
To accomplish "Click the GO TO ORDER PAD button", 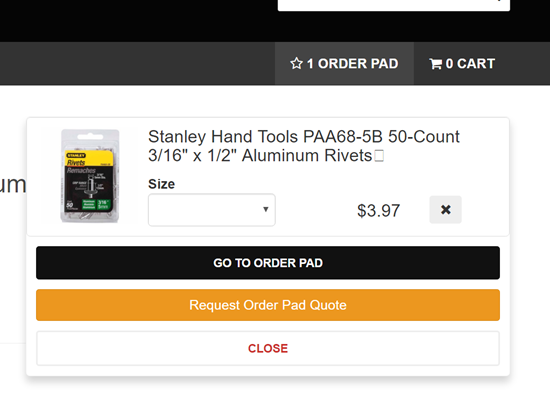I will click(268, 263).
